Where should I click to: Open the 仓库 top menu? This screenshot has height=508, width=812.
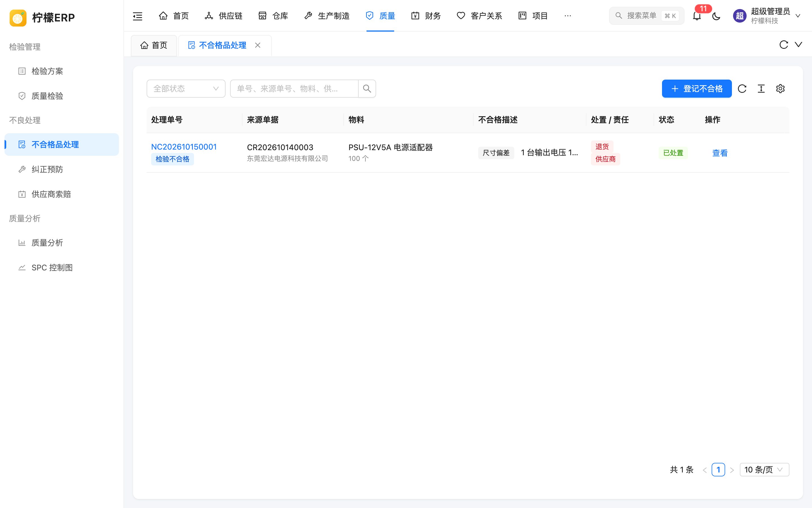click(x=273, y=16)
